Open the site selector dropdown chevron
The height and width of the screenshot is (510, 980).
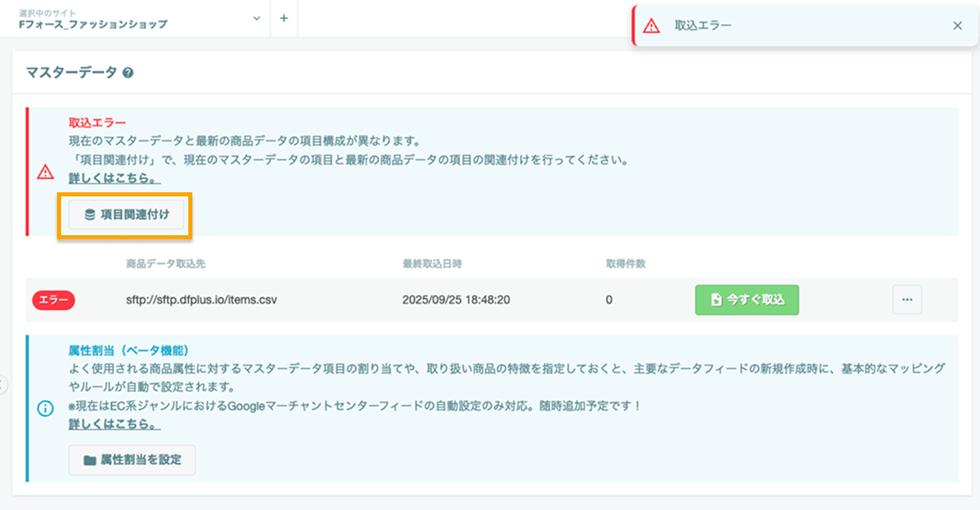click(256, 18)
